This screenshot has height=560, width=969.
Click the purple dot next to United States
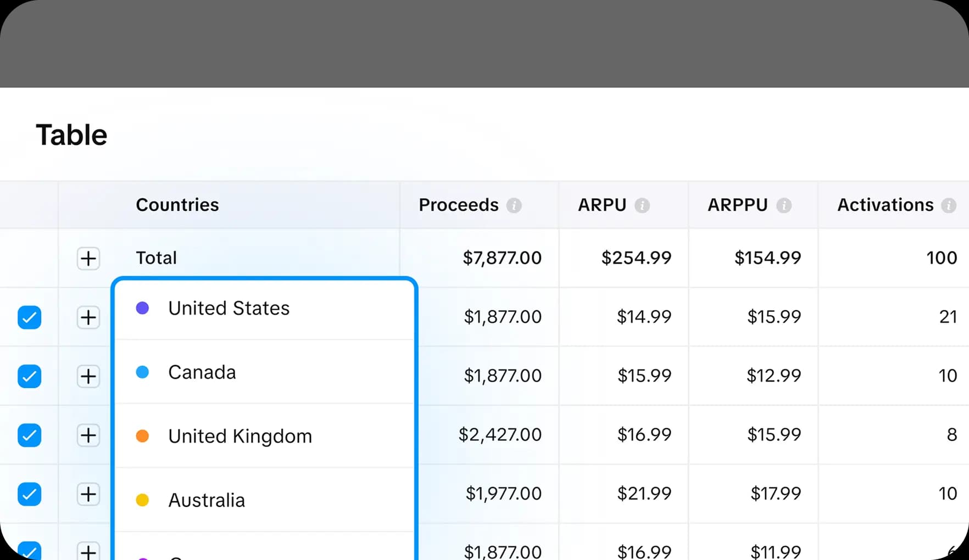143,308
